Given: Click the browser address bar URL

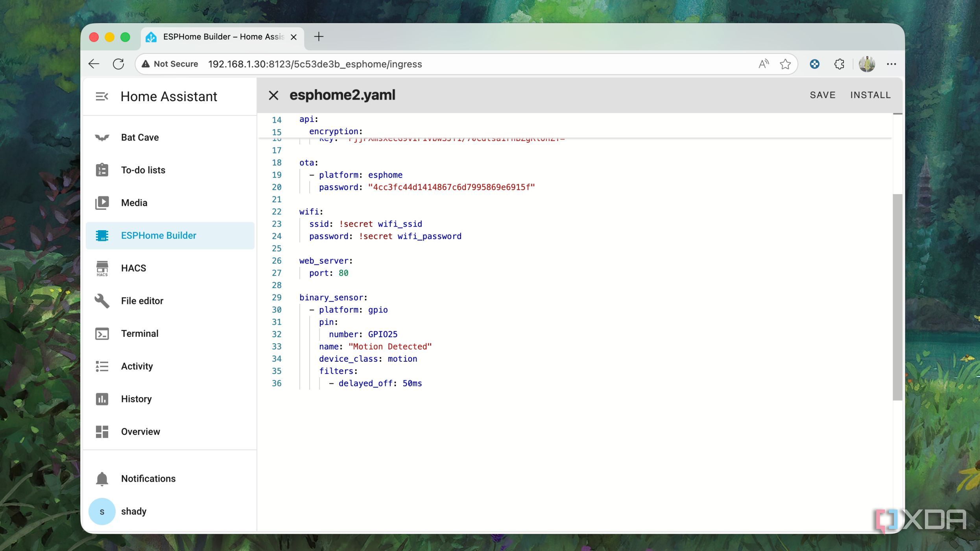Looking at the screenshot, I should point(315,64).
